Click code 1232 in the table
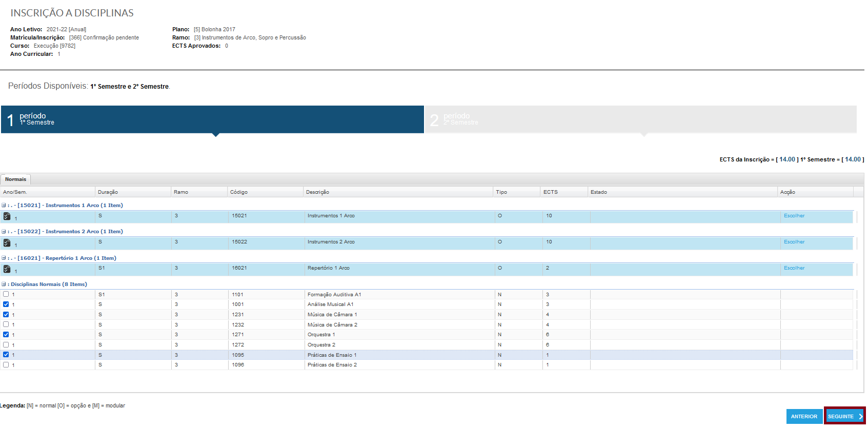Viewport: 868px width, 429px height. click(x=238, y=325)
